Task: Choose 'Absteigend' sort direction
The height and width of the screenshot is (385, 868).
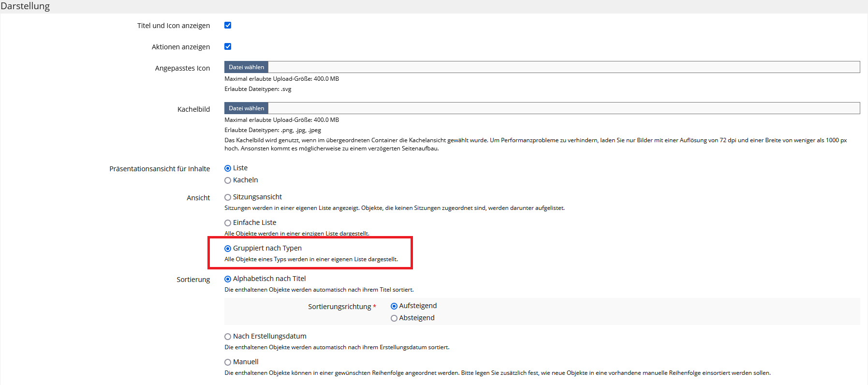Action: [394, 318]
